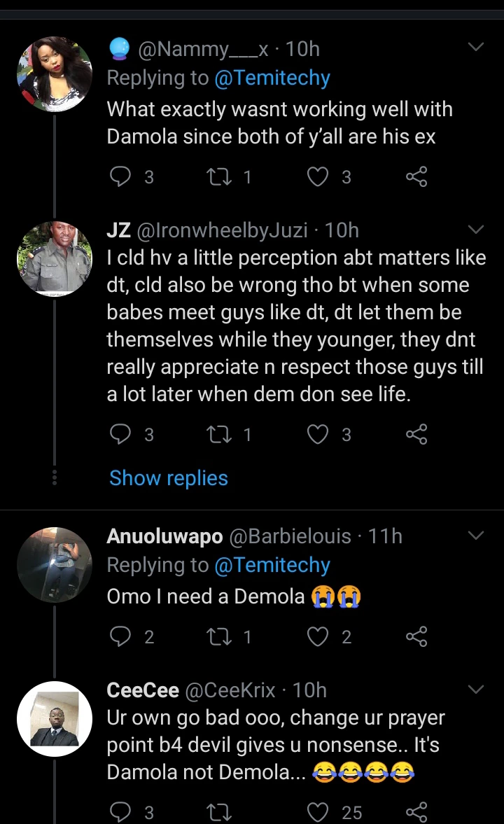Share Nammy's tweet with share icon
Image resolution: width=504 pixels, height=824 pixels.
pos(416,177)
